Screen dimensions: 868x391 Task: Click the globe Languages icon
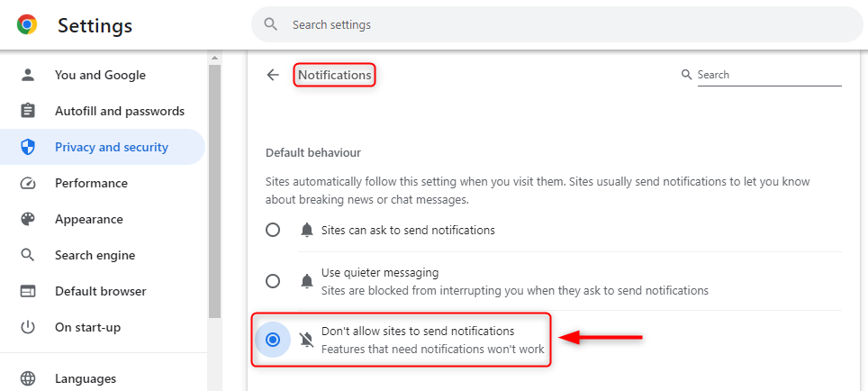(28, 378)
